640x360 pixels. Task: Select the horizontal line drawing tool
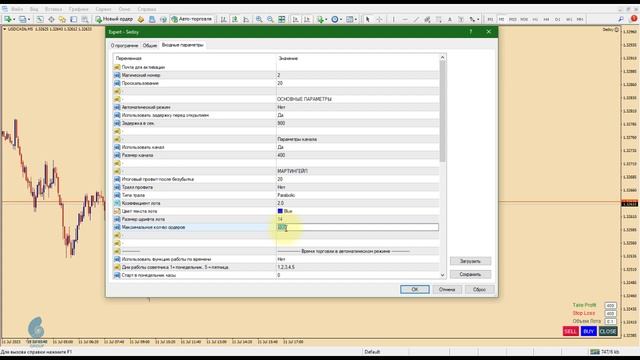click(x=405, y=19)
